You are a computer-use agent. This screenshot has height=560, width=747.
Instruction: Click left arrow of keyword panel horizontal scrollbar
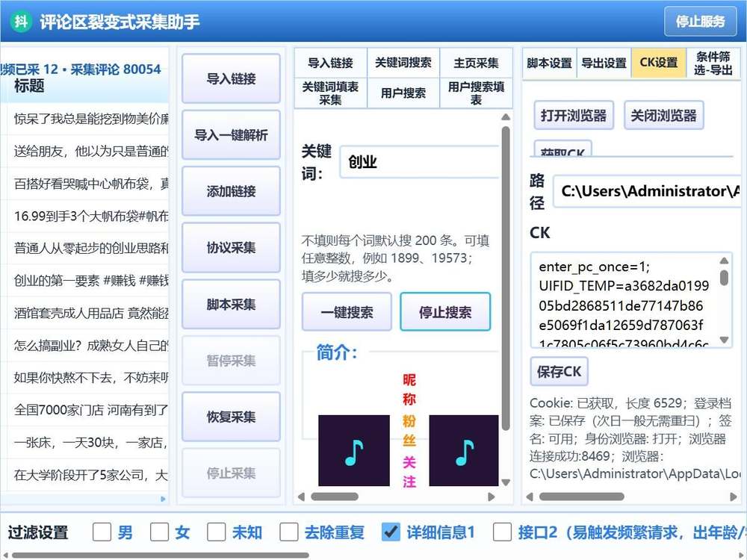(301, 497)
